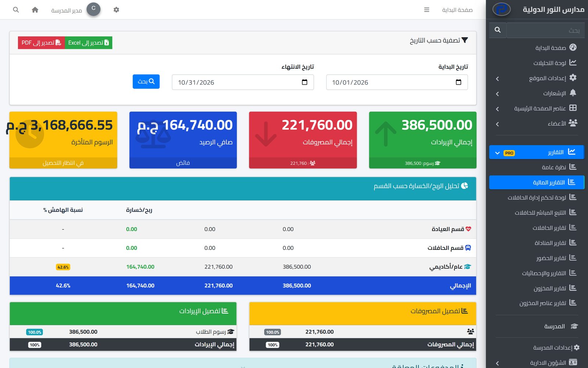Click 164,740.00 profit in academic row

click(140, 266)
